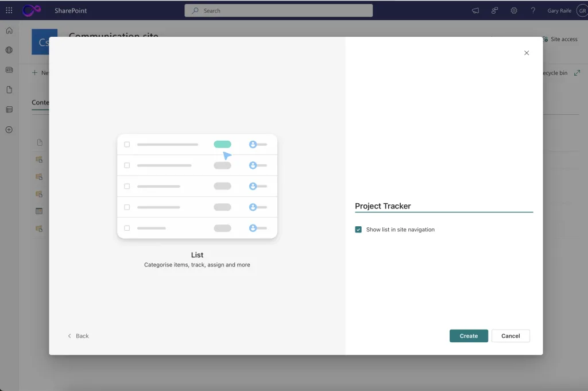Open My files page icon in sidebar

coord(9,90)
